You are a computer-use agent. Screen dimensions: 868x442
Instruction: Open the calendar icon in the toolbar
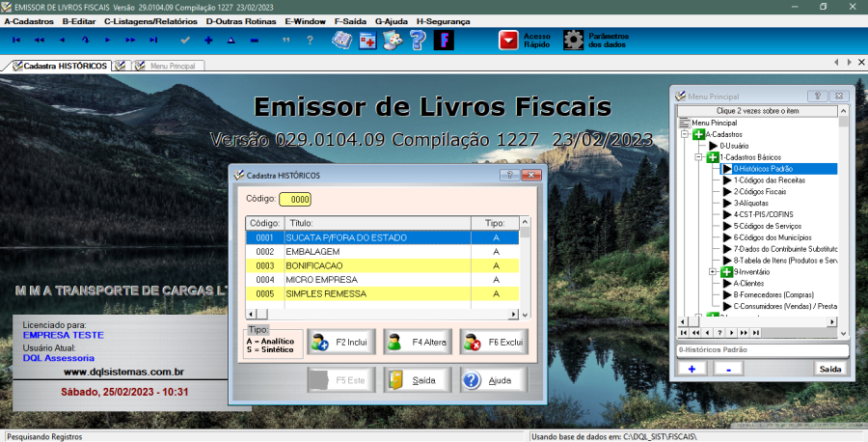(367, 41)
